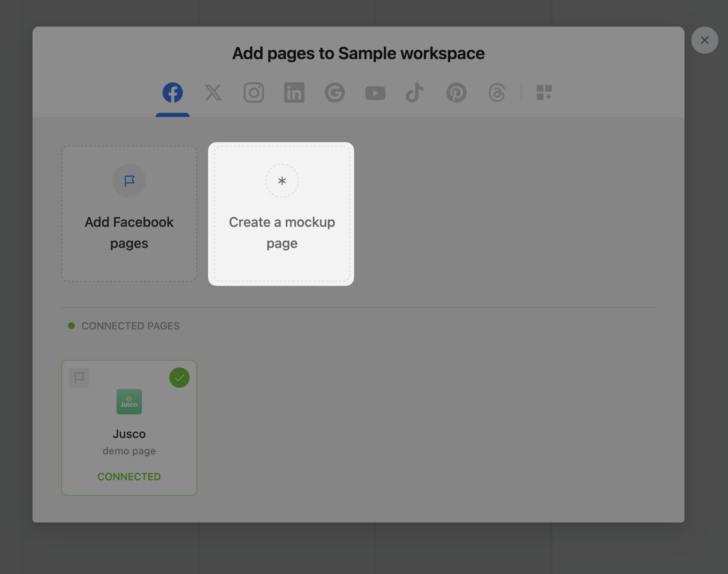728x574 pixels.
Task: Select the Facebook platform tab
Action: click(173, 92)
